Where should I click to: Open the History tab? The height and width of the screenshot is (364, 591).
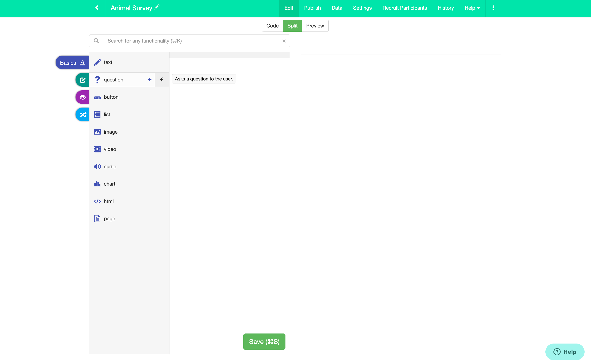click(x=446, y=8)
